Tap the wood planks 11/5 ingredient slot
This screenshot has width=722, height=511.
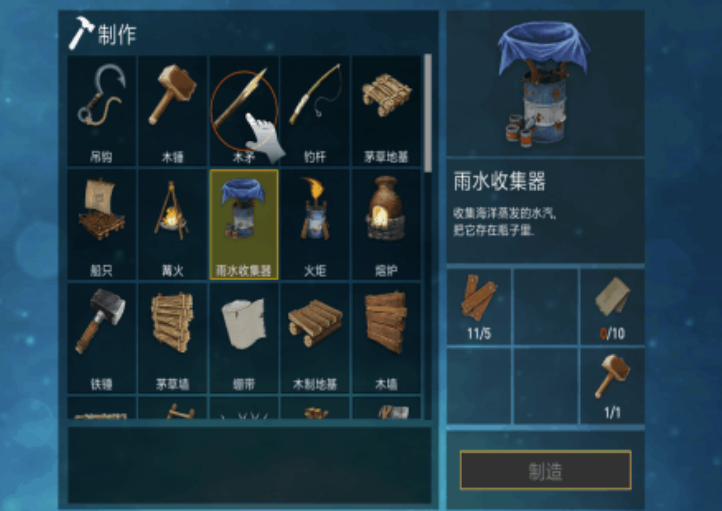[x=479, y=307]
